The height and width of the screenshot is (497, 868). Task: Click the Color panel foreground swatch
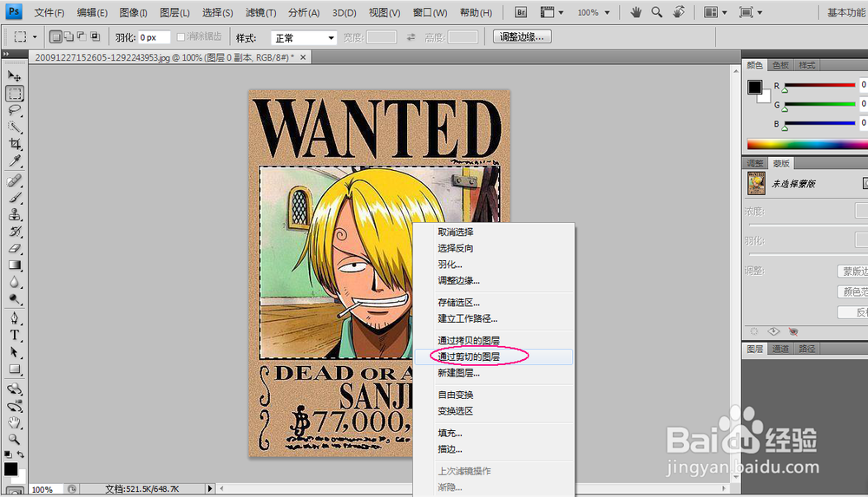coord(754,87)
